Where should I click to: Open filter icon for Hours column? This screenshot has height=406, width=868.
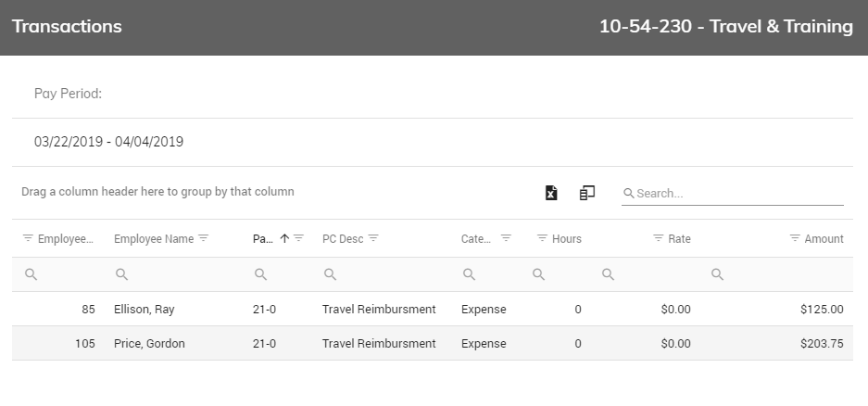point(543,238)
